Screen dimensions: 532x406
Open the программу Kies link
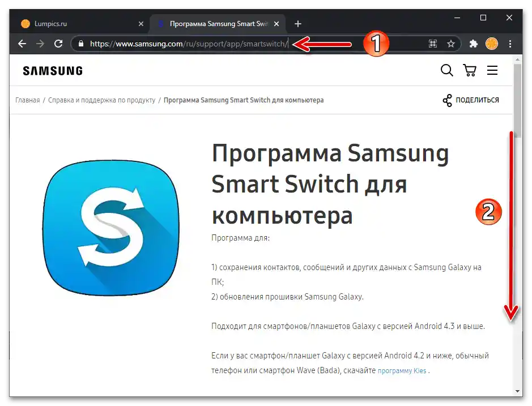click(x=402, y=370)
